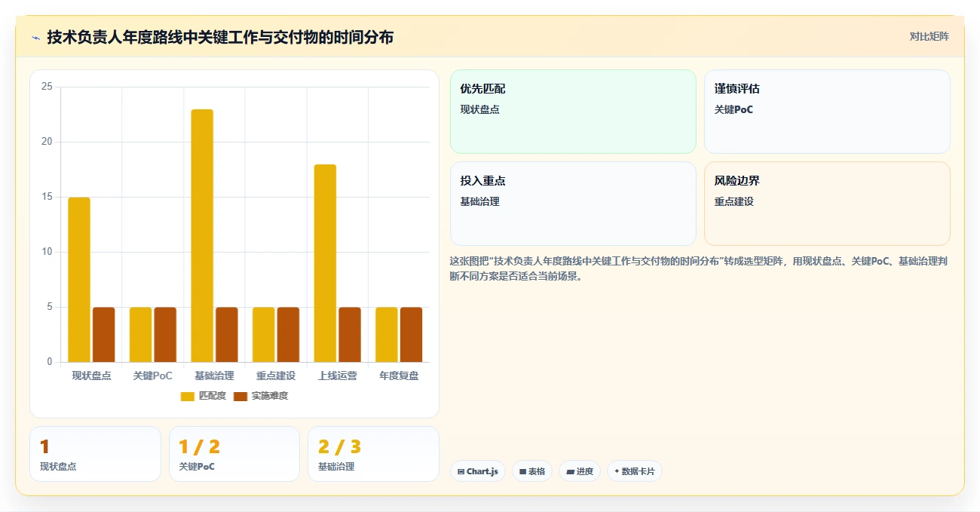Click the y-axis value 20
This screenshot has width=980, height=512.
47,142
